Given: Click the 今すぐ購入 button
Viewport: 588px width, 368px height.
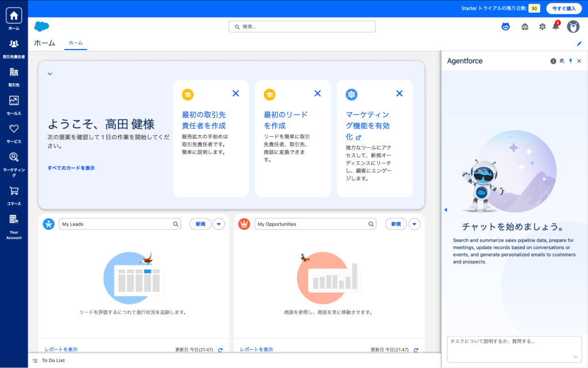Looking at the screenshot, I should point(563,9).
